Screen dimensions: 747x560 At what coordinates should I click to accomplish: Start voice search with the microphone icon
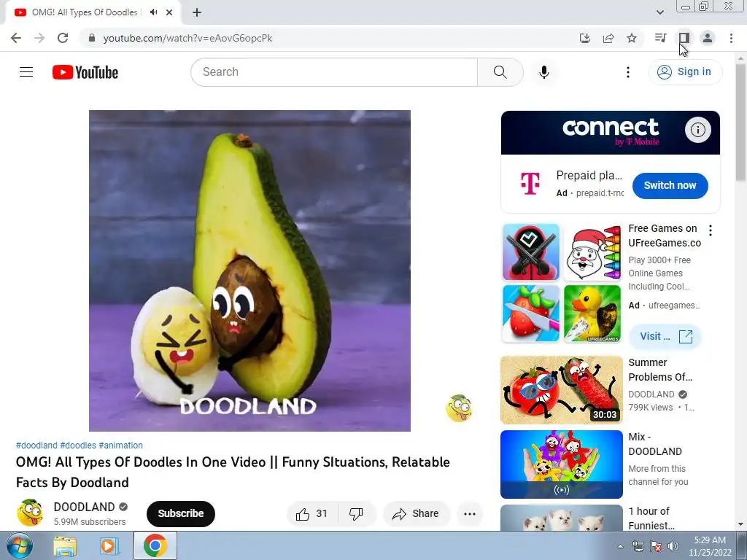543,72
